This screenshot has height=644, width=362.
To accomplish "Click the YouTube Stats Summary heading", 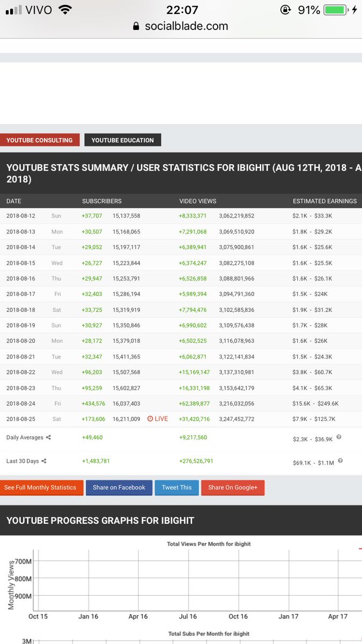I will (x=184, y=173).
